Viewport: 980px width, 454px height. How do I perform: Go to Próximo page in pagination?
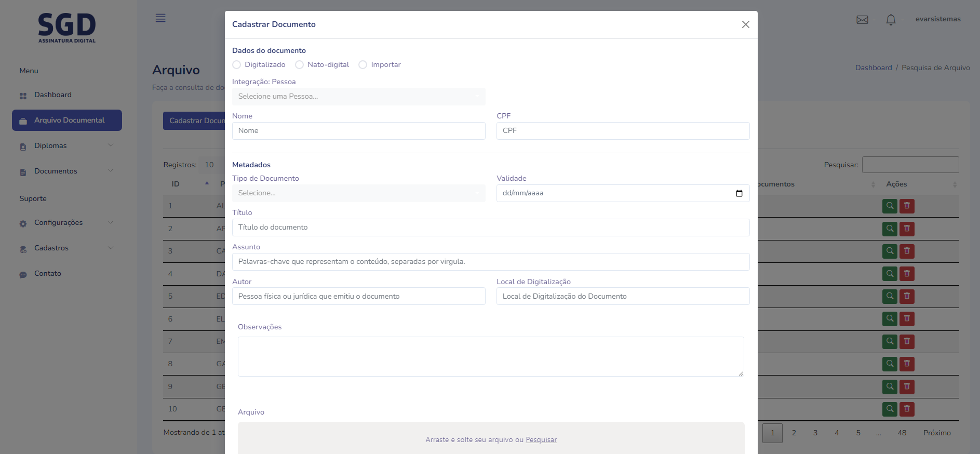[x=936, y=433]
